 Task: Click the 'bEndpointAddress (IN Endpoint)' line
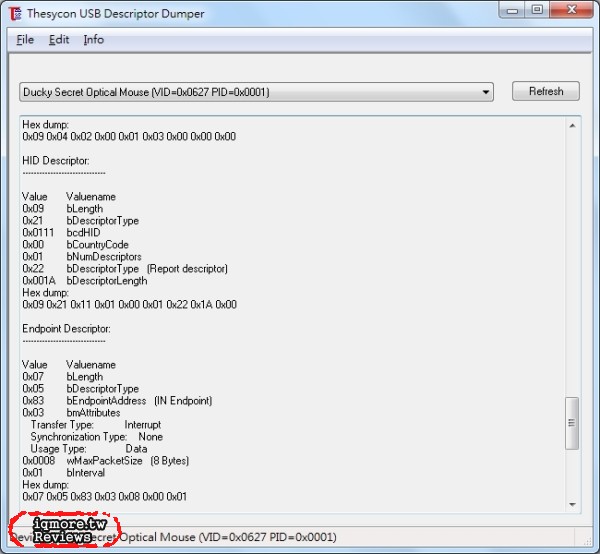[117, 401]
